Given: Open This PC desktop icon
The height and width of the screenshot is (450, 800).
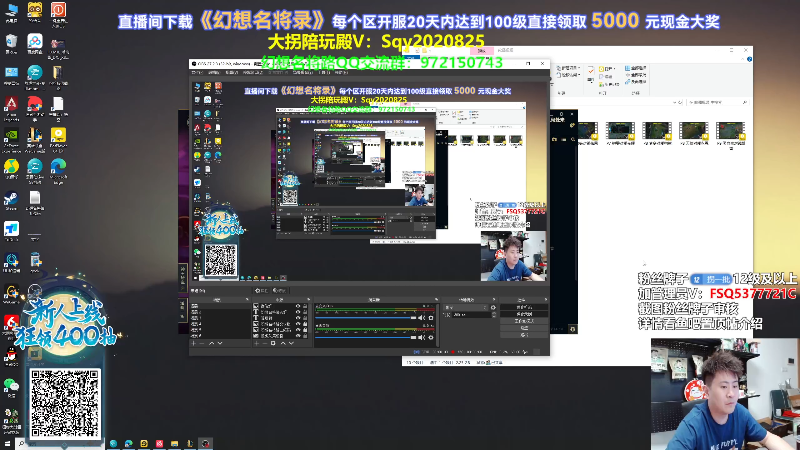Looking at the screenshot, I should pos(11,13).
